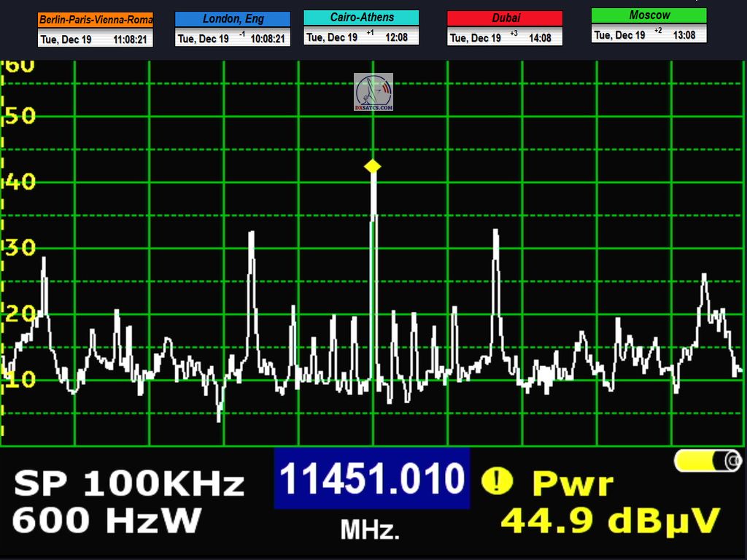The image size is (747, 560).
Task: Select the red Dubai clock header
Action: [x=505, y=19]
